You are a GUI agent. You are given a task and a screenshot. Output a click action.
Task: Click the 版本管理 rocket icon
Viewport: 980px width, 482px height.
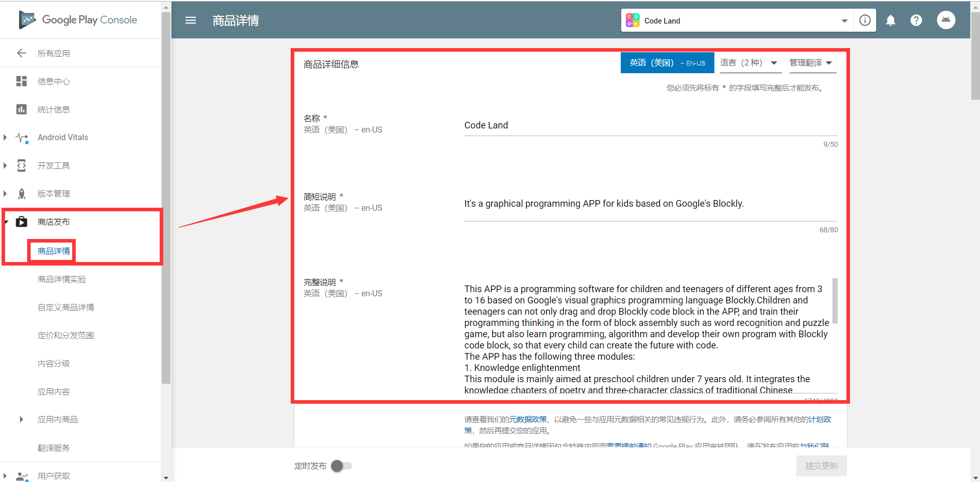click(x=21, y=194)
